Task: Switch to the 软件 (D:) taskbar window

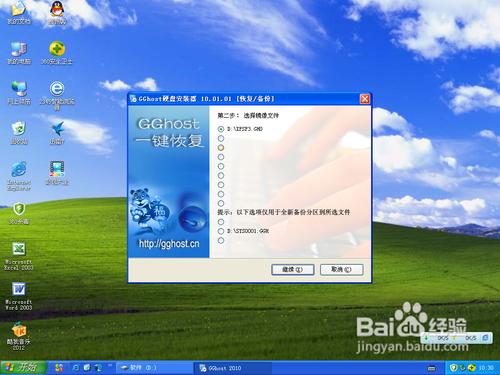Action: click(154, 368)
